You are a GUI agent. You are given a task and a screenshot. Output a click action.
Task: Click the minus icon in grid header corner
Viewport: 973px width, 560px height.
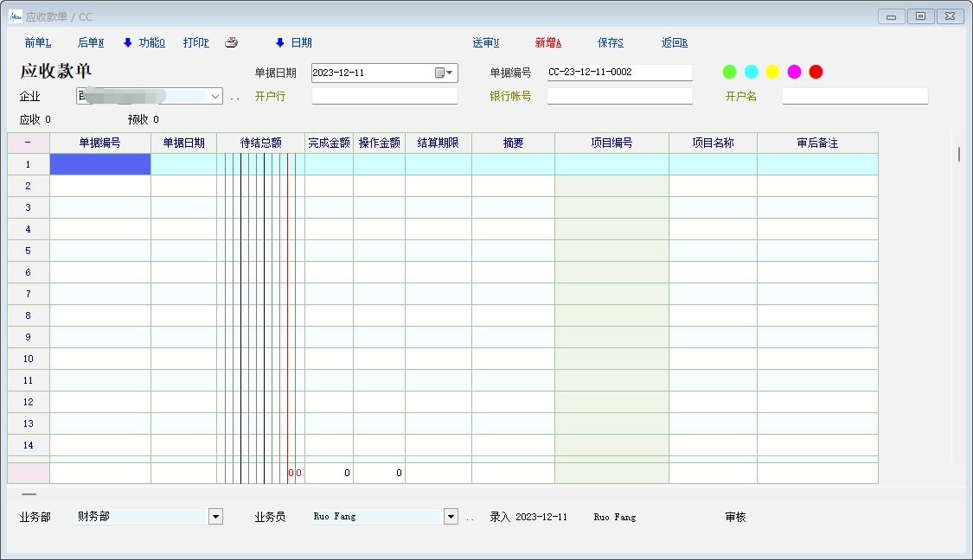(28, 143)
